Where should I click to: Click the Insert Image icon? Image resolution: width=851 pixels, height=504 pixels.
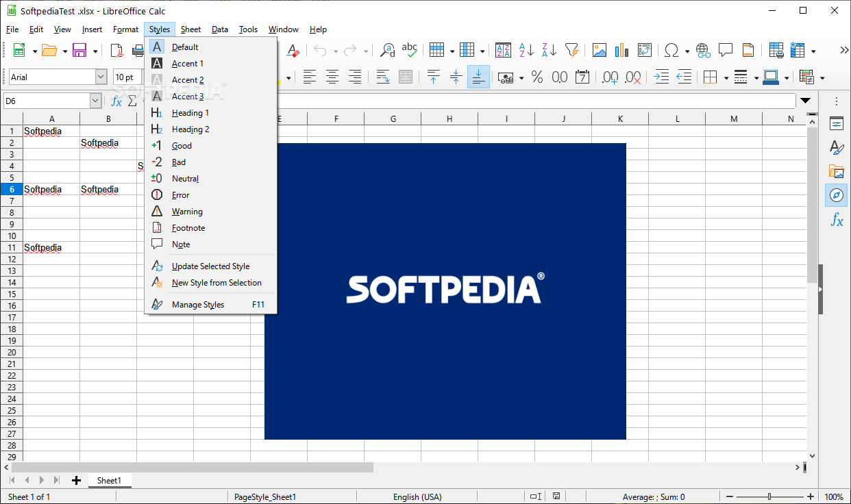coord(600,50)
